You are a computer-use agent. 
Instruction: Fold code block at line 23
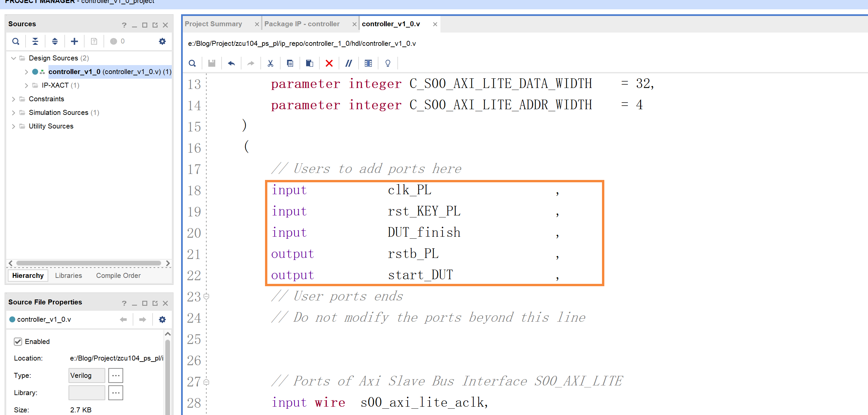(x=206, y=296)
